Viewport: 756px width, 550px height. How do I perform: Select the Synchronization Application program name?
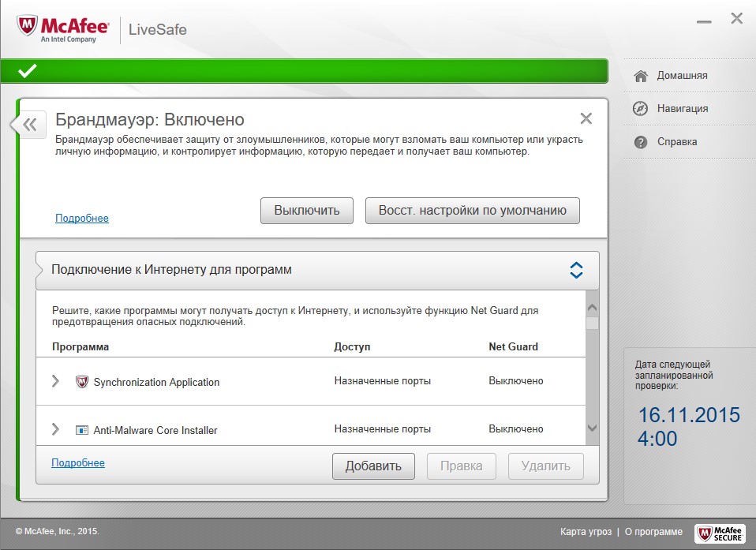coord(156,382)
